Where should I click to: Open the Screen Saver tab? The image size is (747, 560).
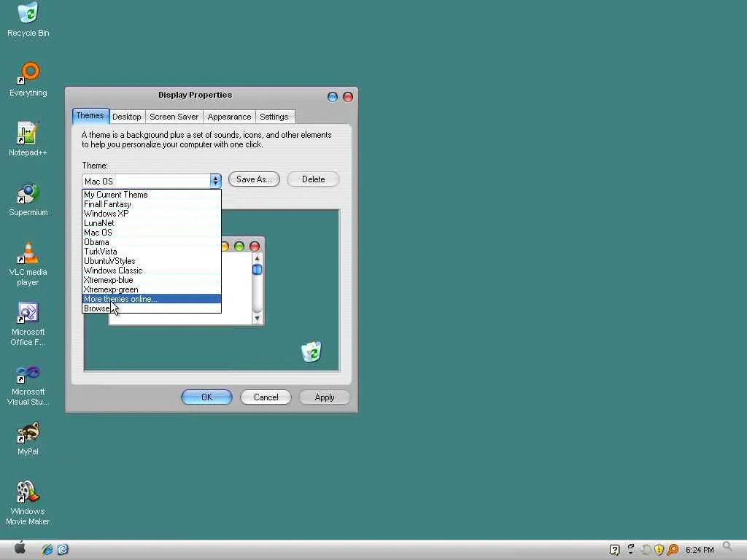(174, 117)
